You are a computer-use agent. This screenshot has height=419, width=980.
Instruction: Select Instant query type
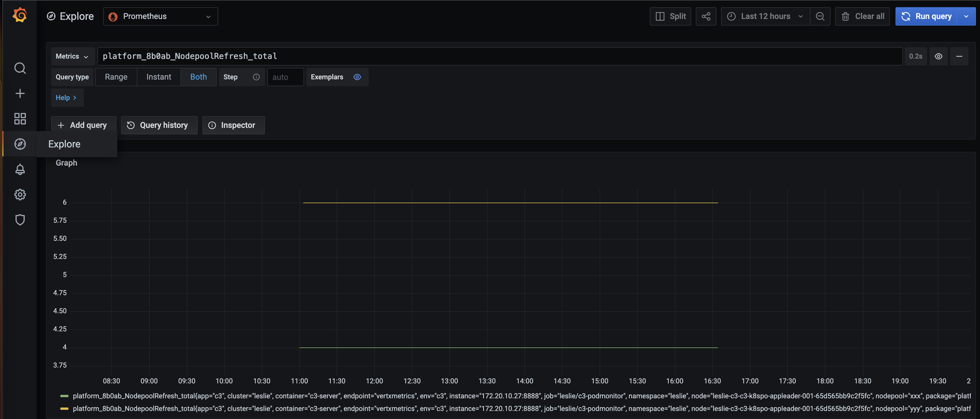click(x=159, y=77)
